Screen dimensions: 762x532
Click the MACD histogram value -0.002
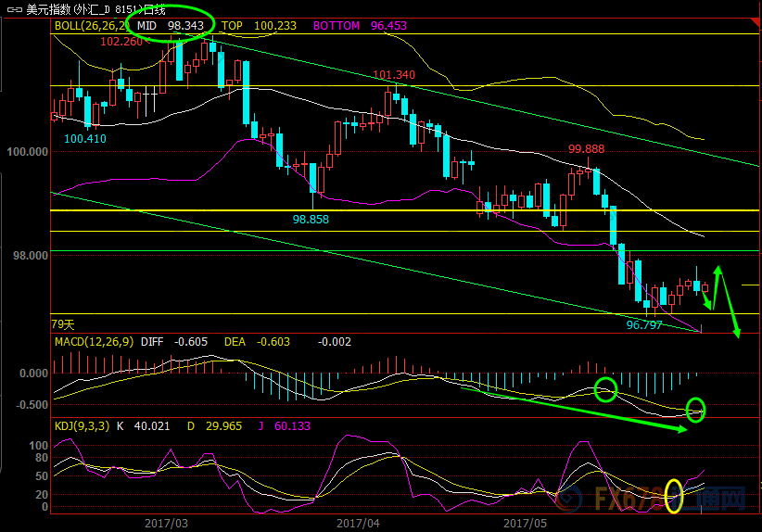pyautogui.click(x=335, y=342)
